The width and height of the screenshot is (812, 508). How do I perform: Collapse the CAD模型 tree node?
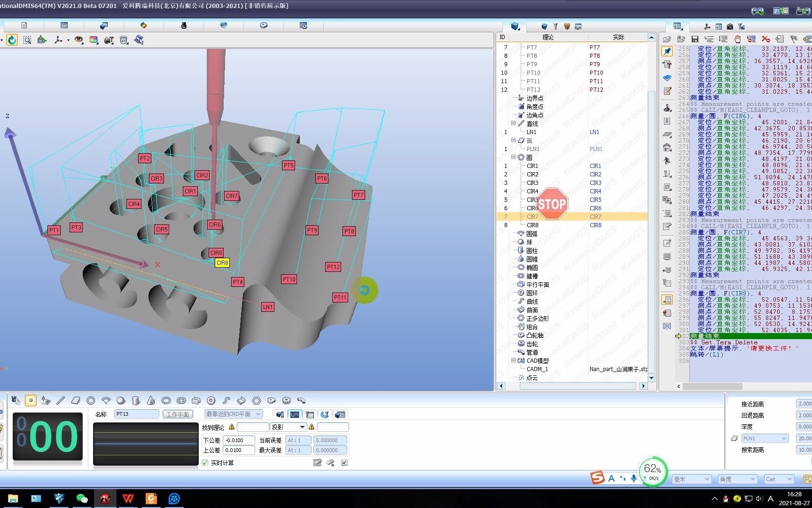pyautogui.click(x=514, y=360)
